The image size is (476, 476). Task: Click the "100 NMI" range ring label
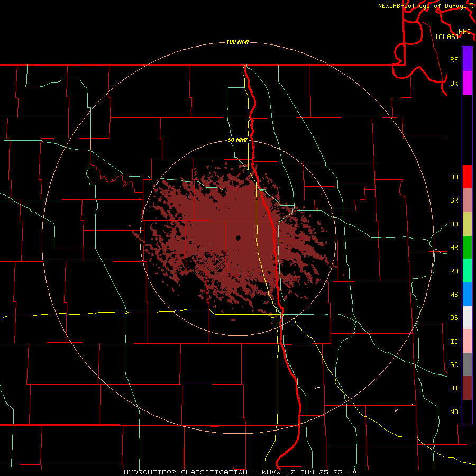click(x=237, y=42)
